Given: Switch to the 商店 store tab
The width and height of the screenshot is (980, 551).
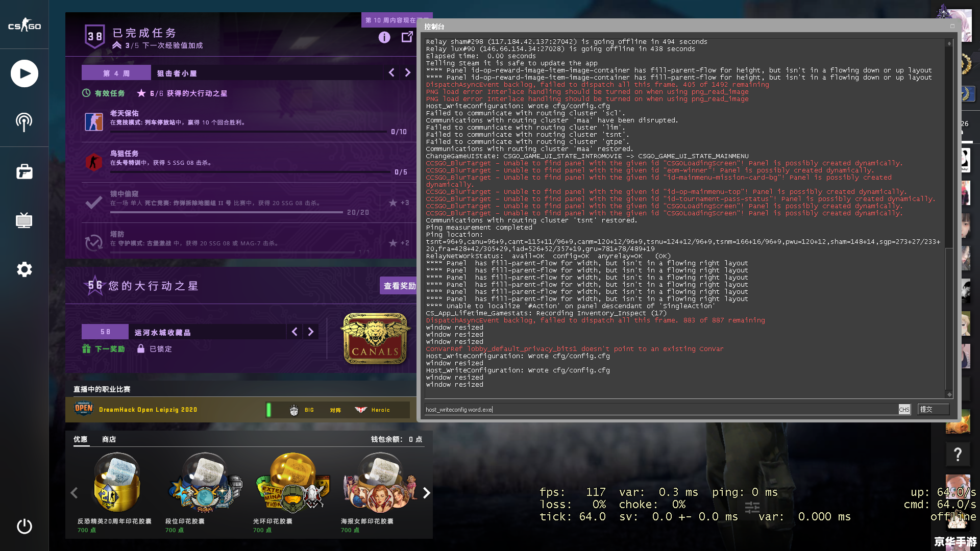Looking at the screenshot, I should (x=109, y=439).
